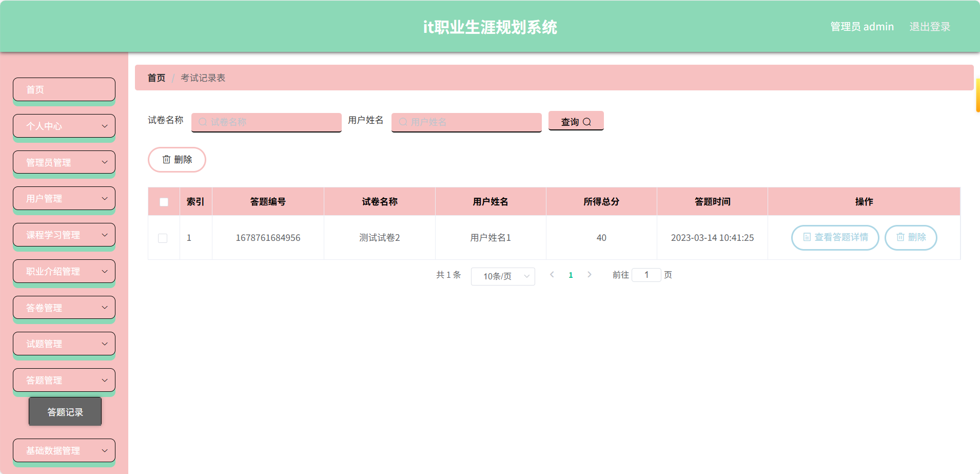
Task: Expand the 职业介绍管理 sidebar menu
Action: click(64, 271)
